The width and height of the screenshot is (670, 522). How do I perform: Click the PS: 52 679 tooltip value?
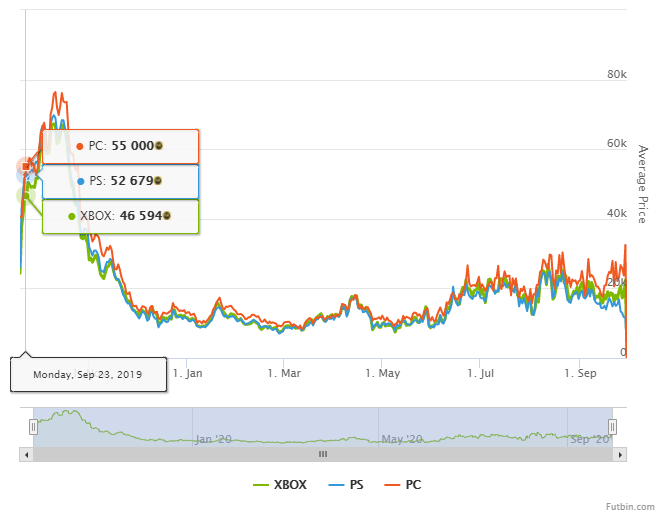120,181
